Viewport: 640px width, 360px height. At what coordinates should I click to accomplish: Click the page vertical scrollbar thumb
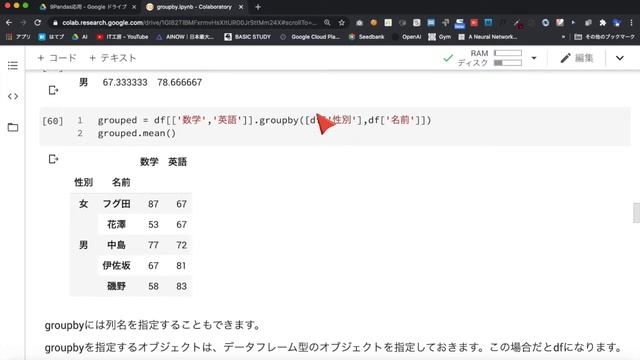(636, 213)
